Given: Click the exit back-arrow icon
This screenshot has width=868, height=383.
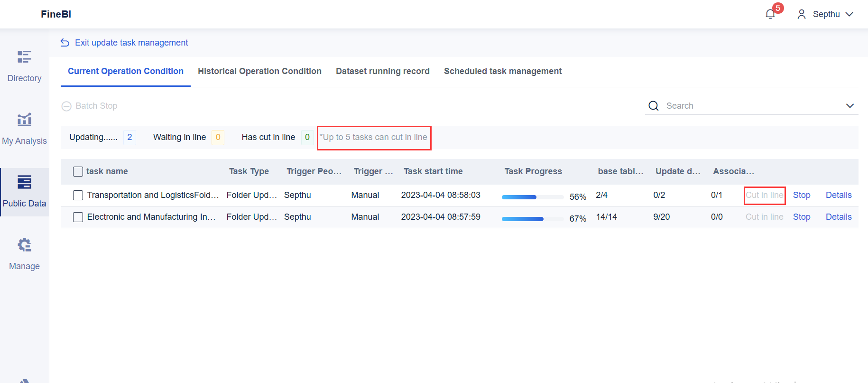Looking at the screenshot, I should (x=65, y=43).
